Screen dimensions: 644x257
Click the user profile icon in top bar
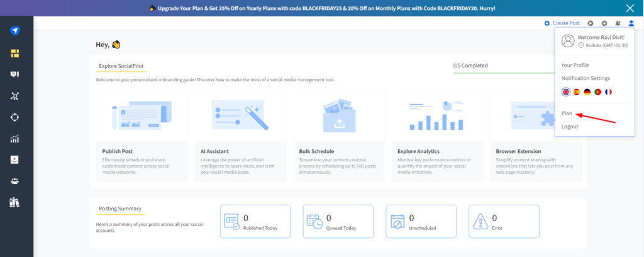pos(631,23)
